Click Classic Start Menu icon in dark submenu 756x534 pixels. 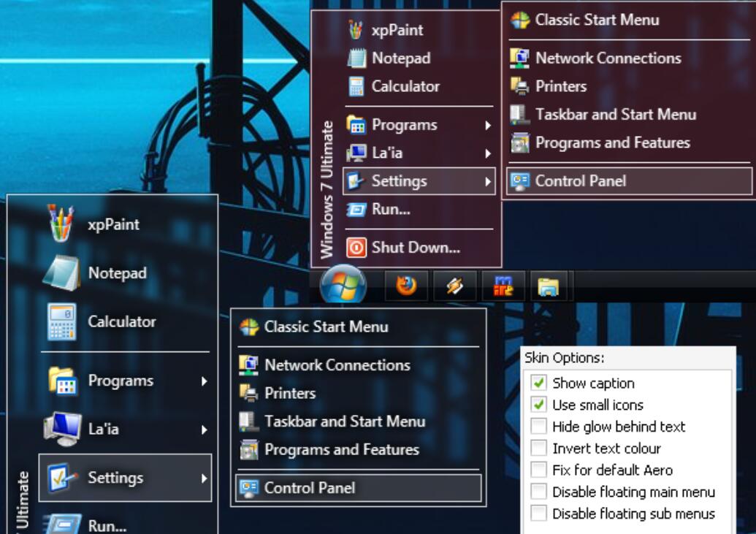pos(249,327)
